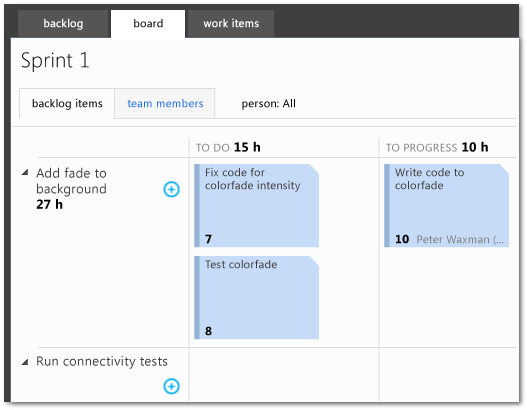The width and height of the screenshot is (527, 410).
Task: Open the work items tab
Action: tap(231, 24)
